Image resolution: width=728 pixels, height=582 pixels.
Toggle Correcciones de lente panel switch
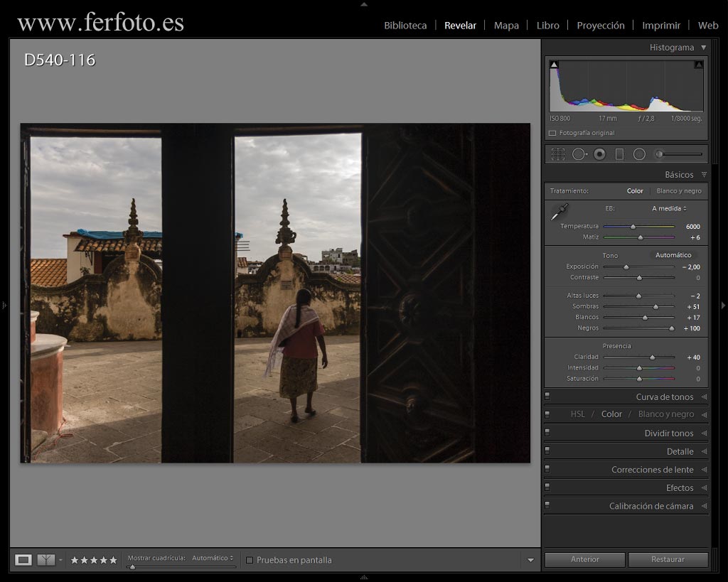tap(547, 469)
